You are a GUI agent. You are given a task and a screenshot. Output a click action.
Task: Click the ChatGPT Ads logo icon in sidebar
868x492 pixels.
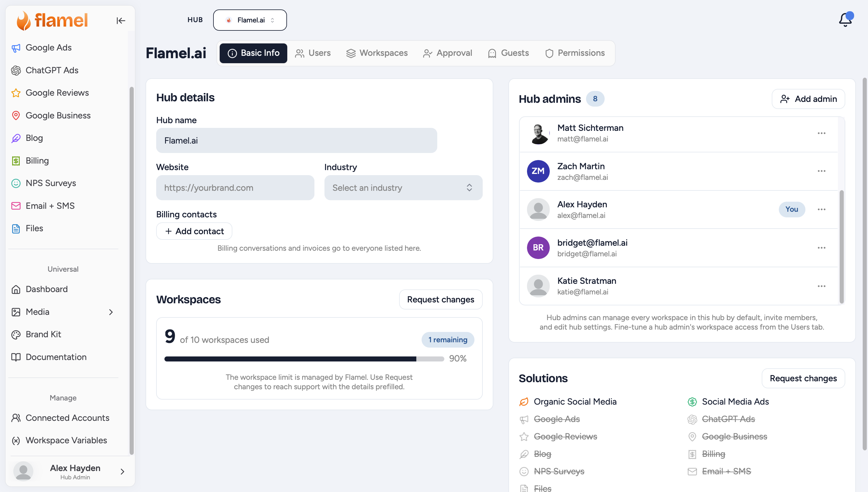point(16,71)
